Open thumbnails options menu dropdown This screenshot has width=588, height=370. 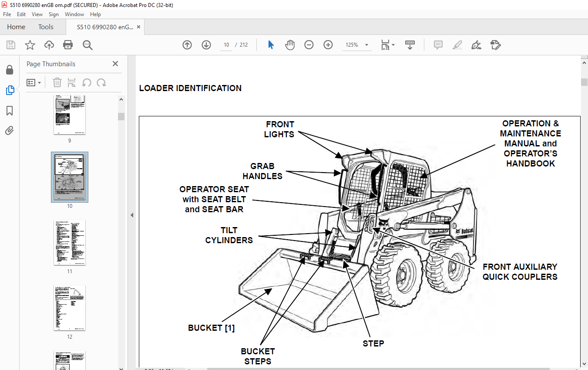point(34,82)
